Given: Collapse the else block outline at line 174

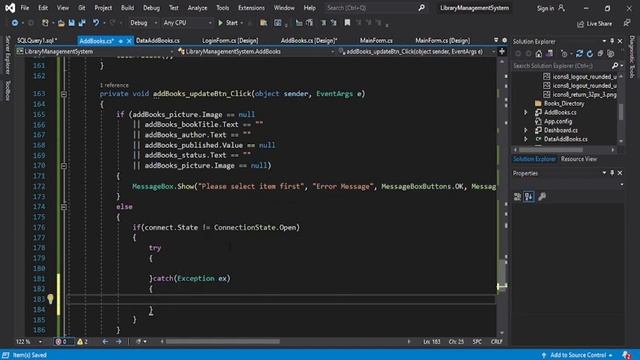Looking at the screenshot, I should tap(64, 207).
